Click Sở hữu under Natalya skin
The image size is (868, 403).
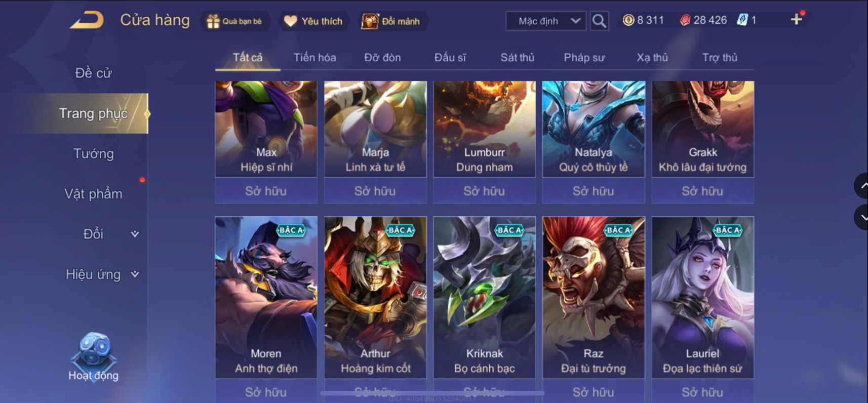594,191
